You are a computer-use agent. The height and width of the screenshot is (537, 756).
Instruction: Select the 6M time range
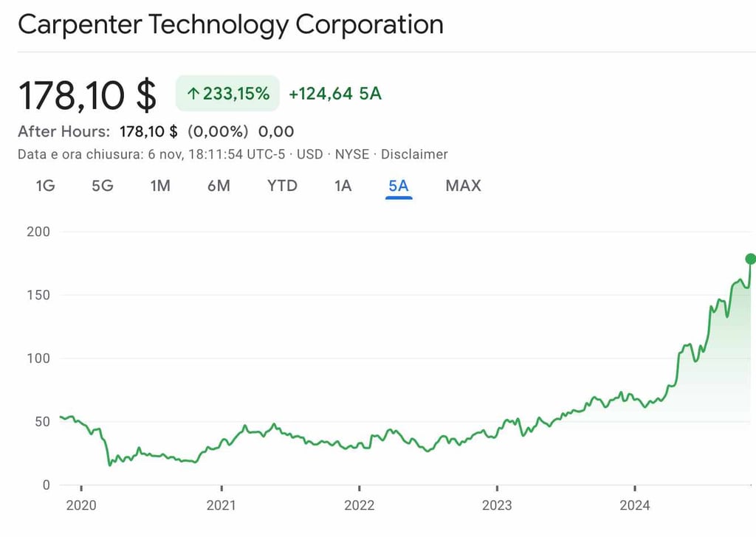218,187
